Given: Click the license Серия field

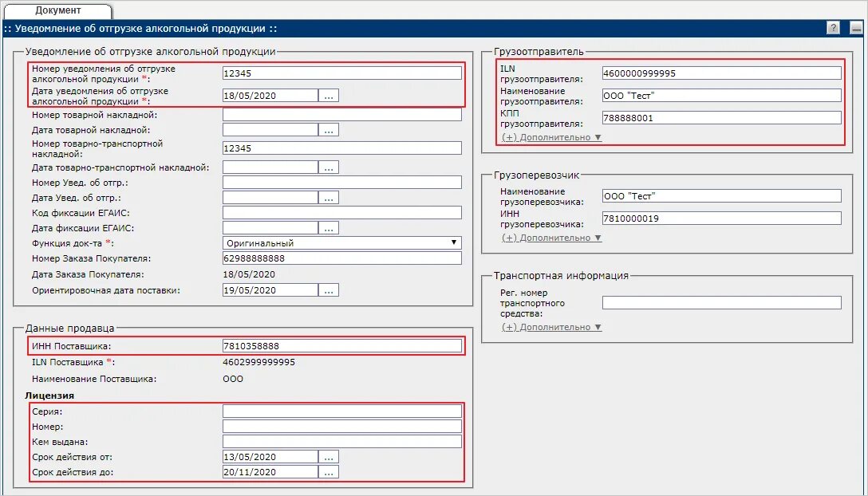Looking at the screenshot, I should point(342,411).
